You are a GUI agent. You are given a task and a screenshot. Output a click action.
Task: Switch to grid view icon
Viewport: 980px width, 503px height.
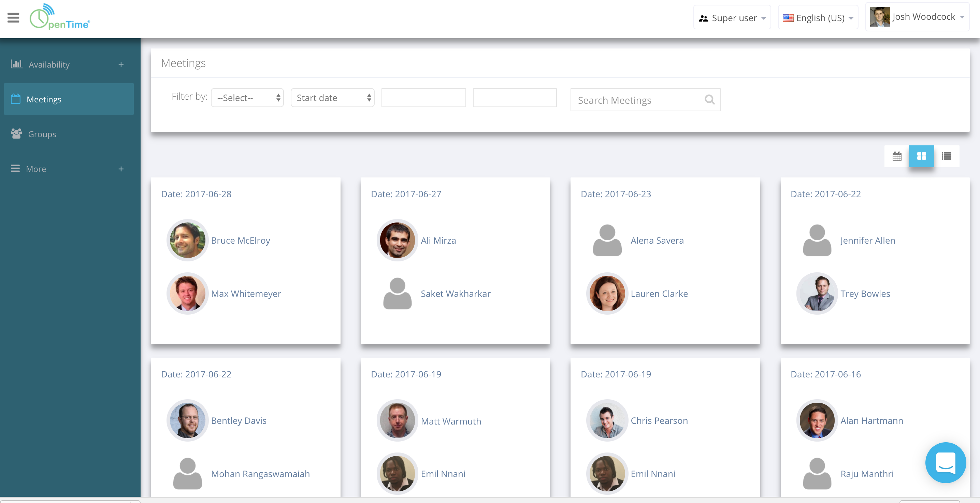pos(921,156)
